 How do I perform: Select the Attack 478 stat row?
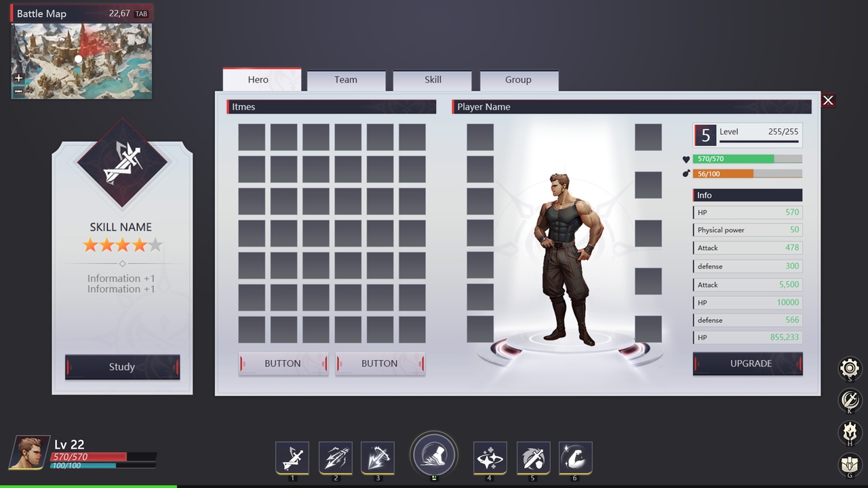[747, 248]
